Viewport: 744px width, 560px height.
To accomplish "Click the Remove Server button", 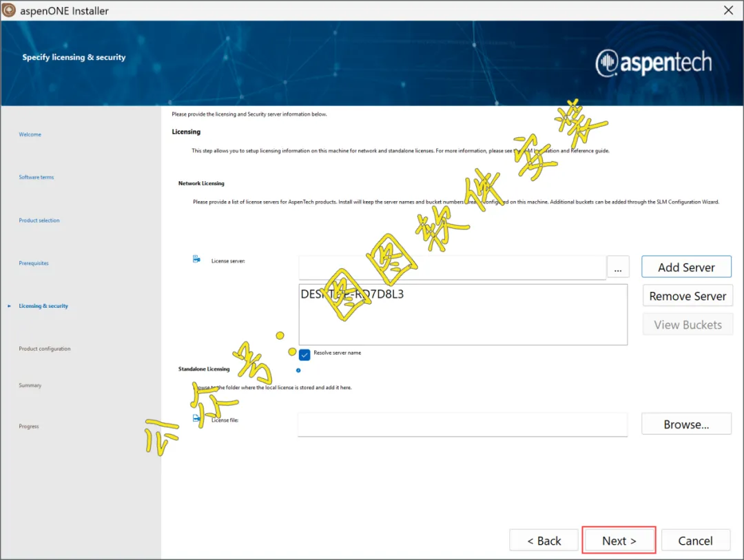I will click(x=688, y=295).
